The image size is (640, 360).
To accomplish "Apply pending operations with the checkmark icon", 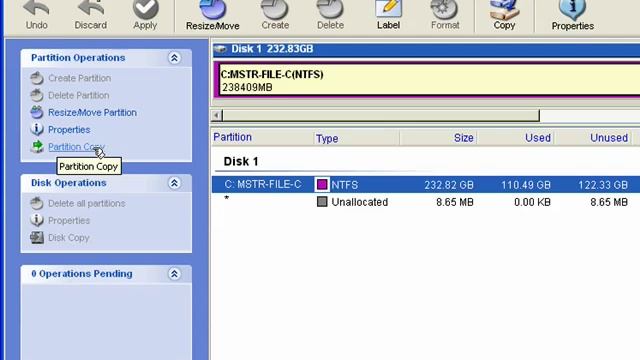I will (x=145, y=10).
